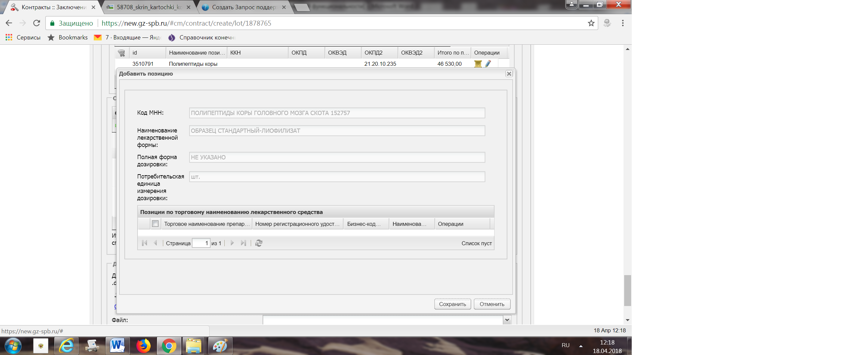Switch to the Контракты :: Заключени tab
This screenshot has width=868, height=355.
53,7
